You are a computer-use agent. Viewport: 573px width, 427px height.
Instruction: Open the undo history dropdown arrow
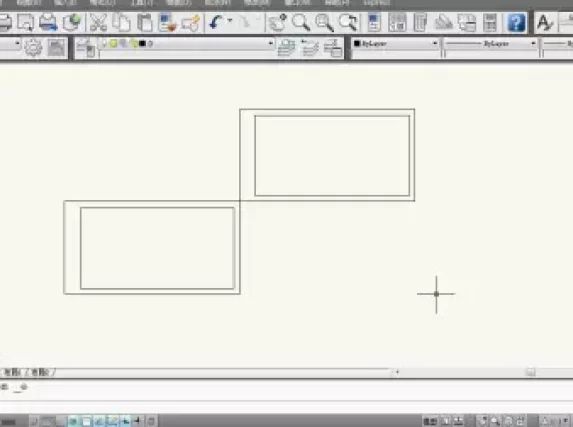click(x=230, y=21)
